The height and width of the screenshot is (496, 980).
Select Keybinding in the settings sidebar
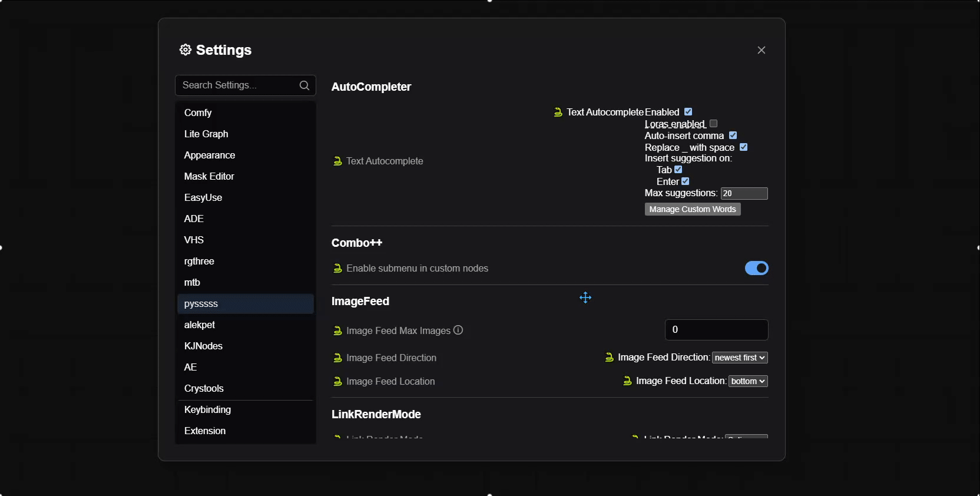[x=207, y=409]
